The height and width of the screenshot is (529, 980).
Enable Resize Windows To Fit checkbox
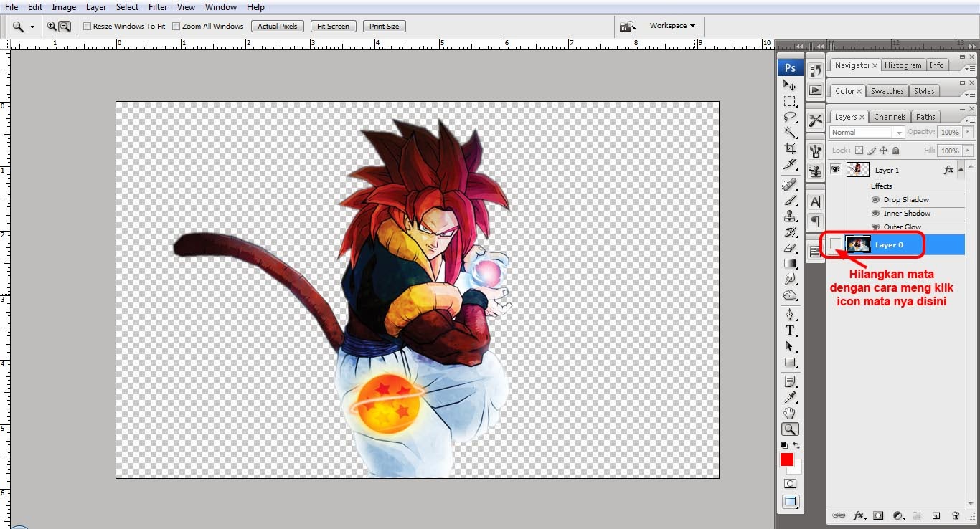88,27
